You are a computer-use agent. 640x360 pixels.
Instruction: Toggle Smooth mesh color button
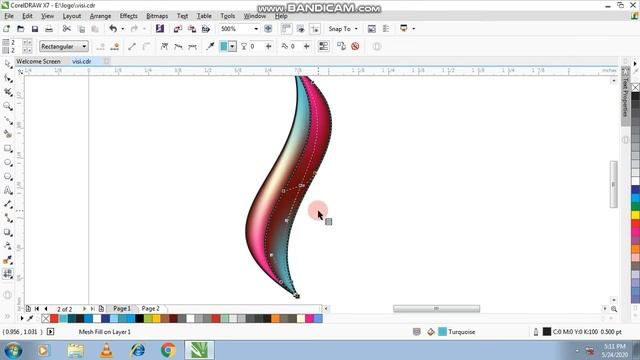click(x=323, y=47)
